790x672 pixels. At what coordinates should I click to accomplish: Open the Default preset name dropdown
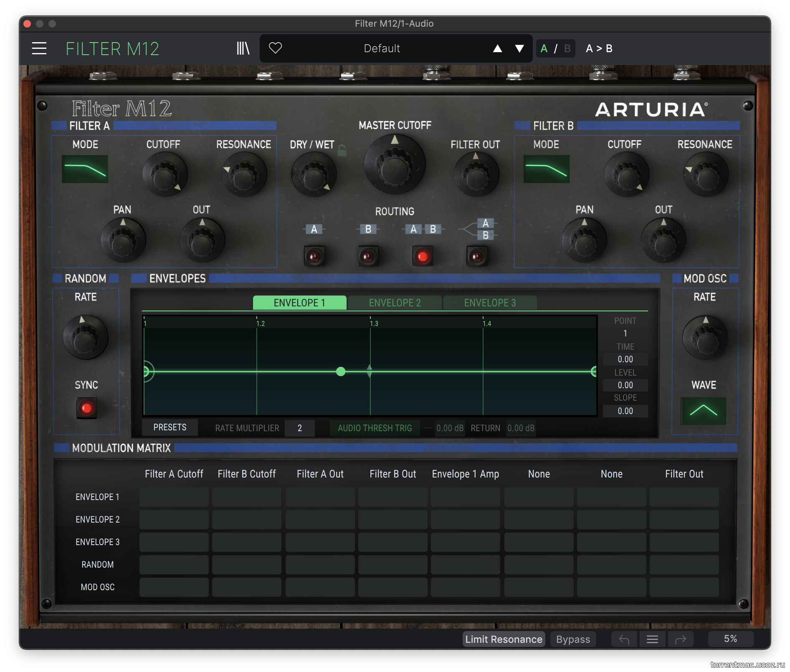coord(382,48)
